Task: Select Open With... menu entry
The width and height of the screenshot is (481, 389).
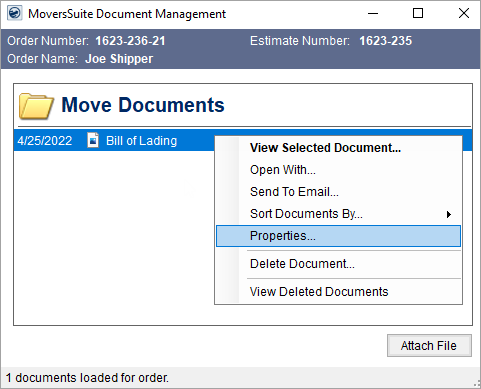Action: pyautogui.click(x=338, y=170)
